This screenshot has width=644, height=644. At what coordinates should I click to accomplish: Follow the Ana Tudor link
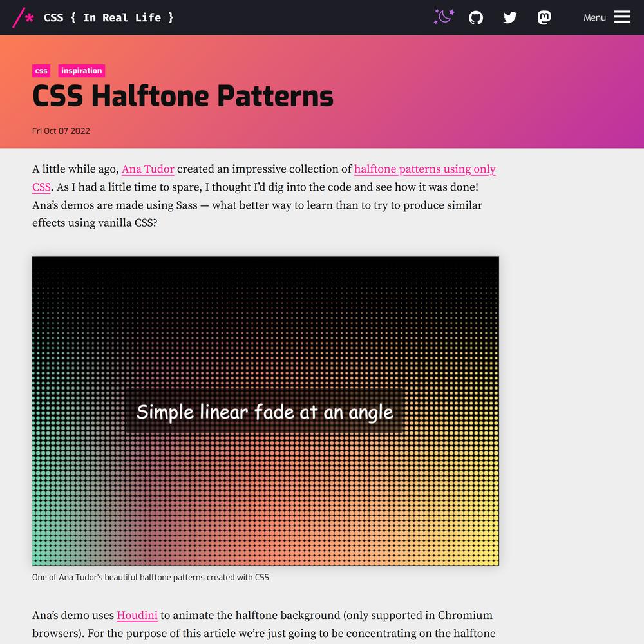pos(148,169)
